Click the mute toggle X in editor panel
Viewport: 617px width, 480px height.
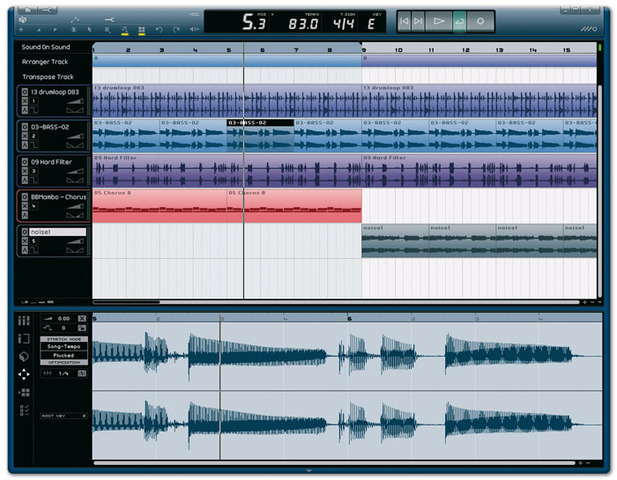pyautogui.click(x=82, y=318)
